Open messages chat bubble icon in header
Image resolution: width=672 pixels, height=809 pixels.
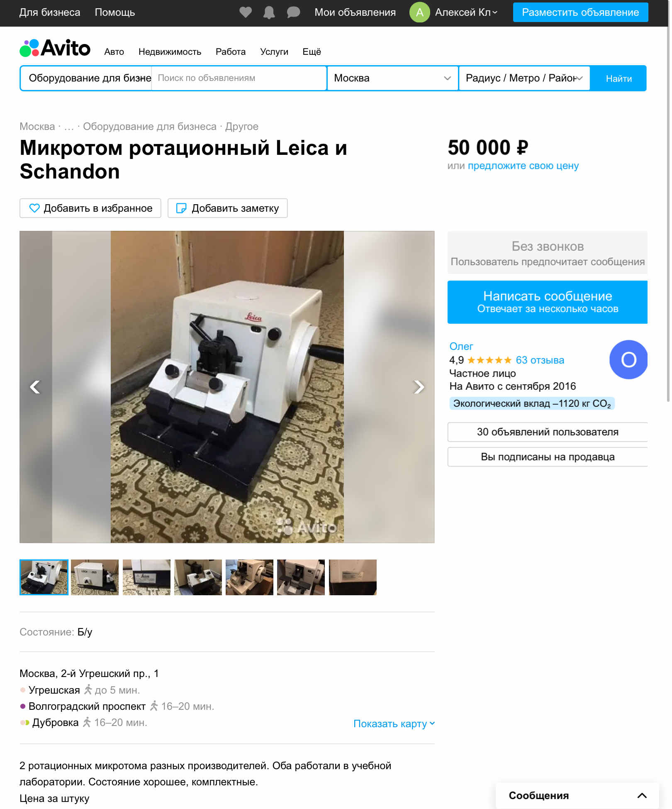[x=294, y=12]
